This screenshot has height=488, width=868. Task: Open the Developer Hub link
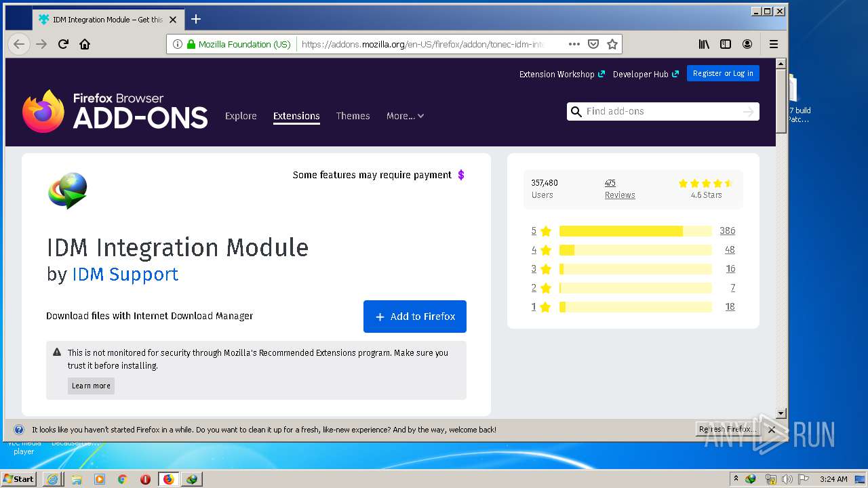tap(646, 74)
